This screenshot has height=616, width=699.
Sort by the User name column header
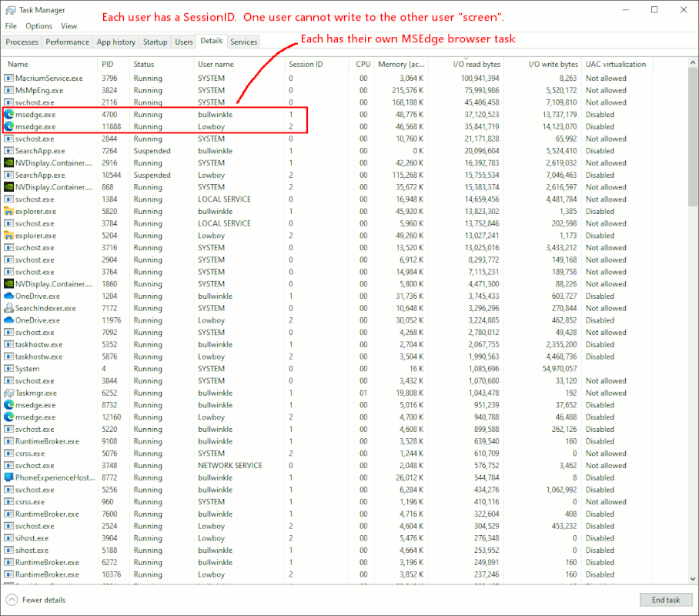tap(239, 64)
